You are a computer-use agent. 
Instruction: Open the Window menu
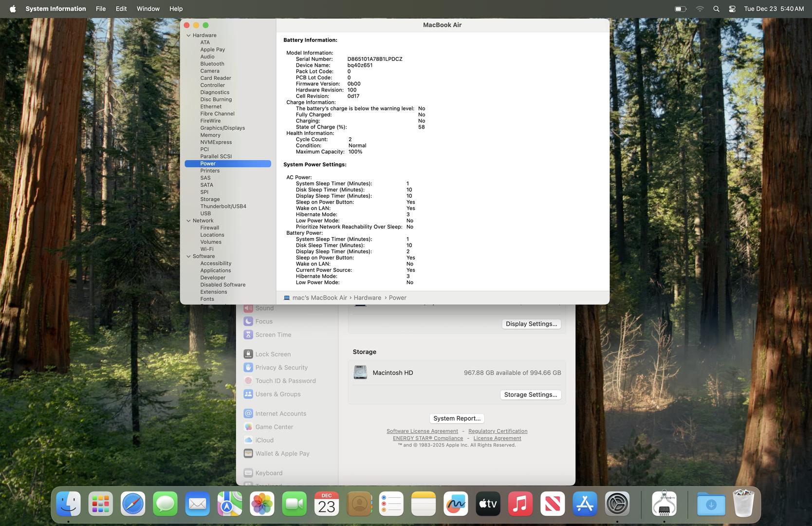click(x=148, y=9)
